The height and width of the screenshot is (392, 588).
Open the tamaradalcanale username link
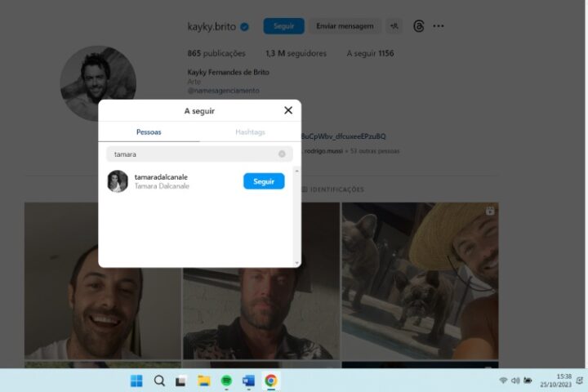click(x=161, y=176)
